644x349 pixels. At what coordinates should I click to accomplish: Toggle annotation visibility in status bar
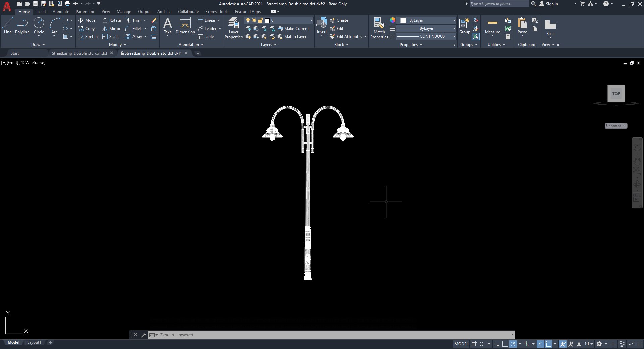[x=563, y=344]
